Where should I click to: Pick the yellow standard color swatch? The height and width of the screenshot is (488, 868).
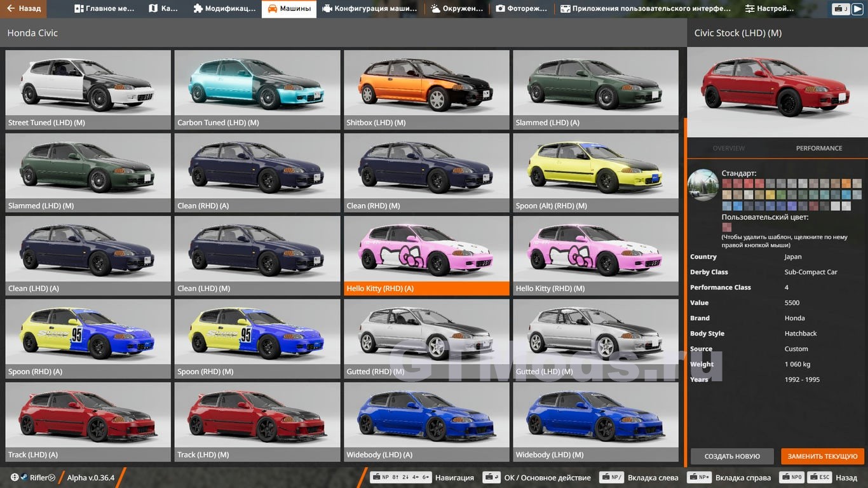770,195
